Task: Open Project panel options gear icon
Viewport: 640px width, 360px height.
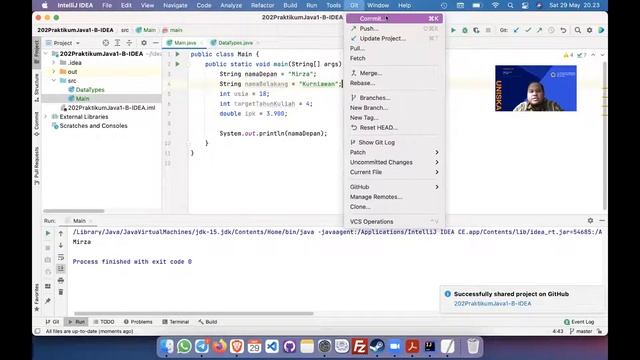Action: coord(144,43)
